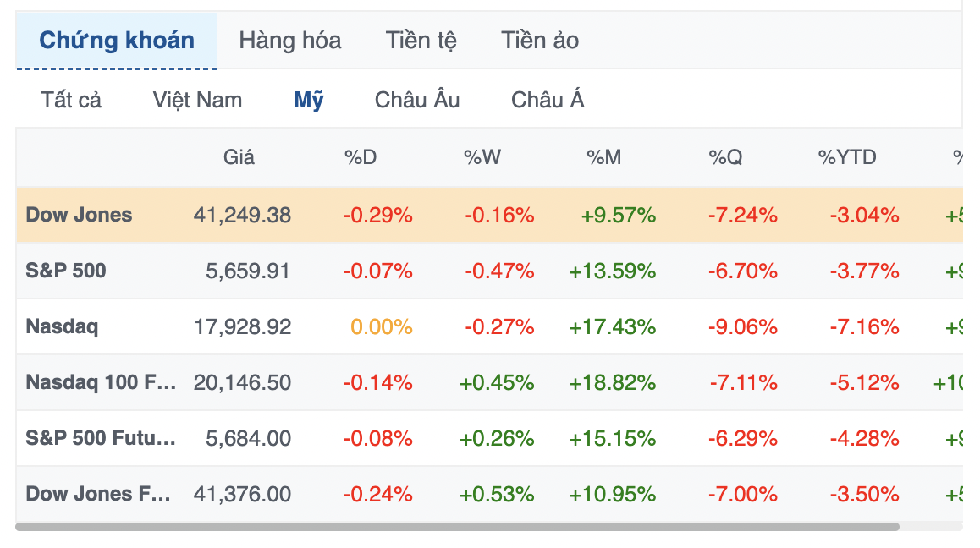The image size is (980, 548).
Task: Click the %YTD column header
Action: pos(847,157)
